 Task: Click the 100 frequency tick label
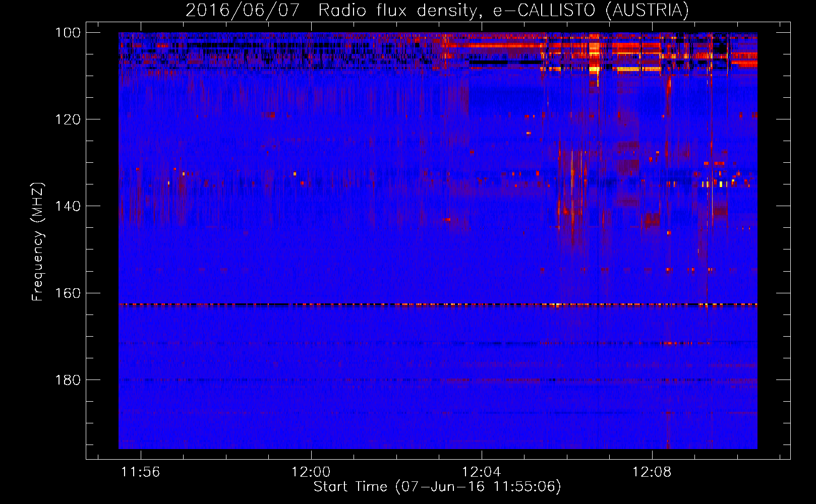pos(68,33)
